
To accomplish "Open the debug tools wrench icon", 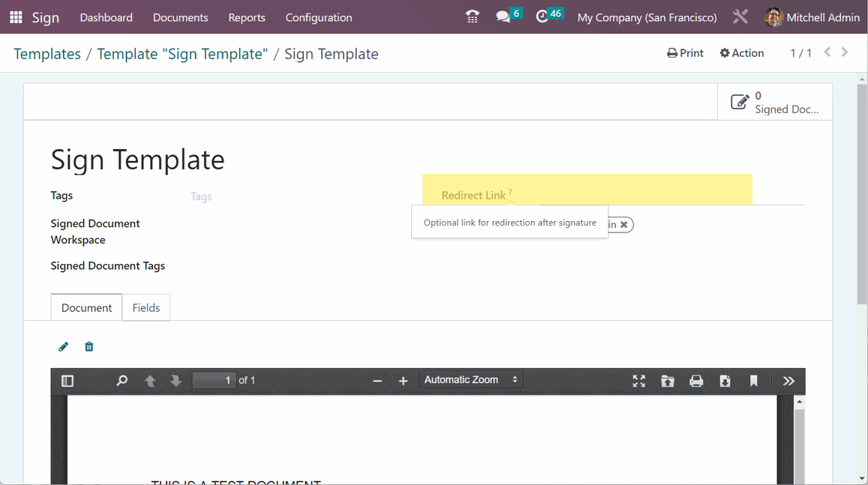I will point(740,17).
